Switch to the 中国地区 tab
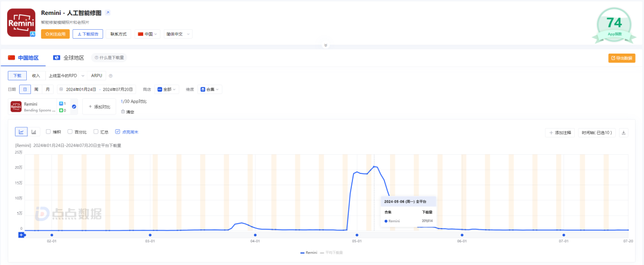 pos(23,58)
